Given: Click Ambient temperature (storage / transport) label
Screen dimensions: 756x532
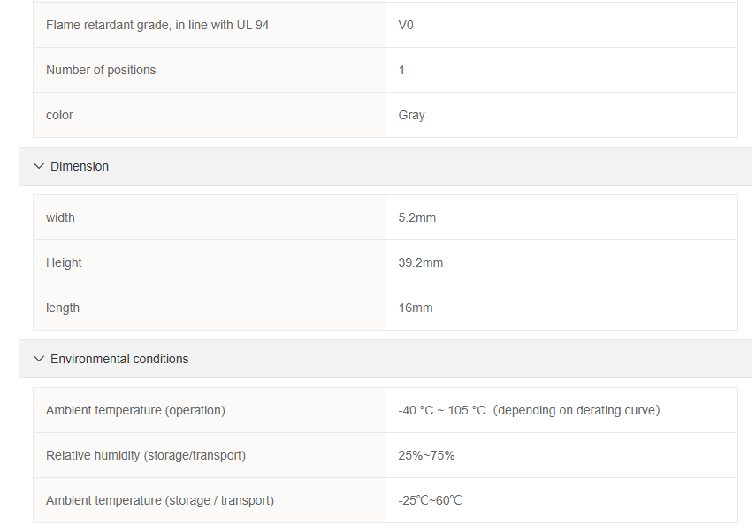Looking at the screenshot, I should (160, 500).
